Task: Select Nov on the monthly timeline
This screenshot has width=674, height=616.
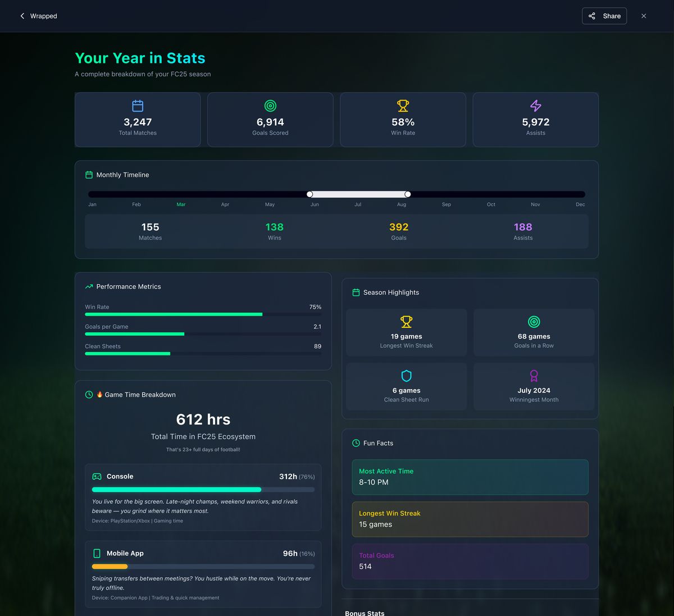Action: [x=535, y=204]
